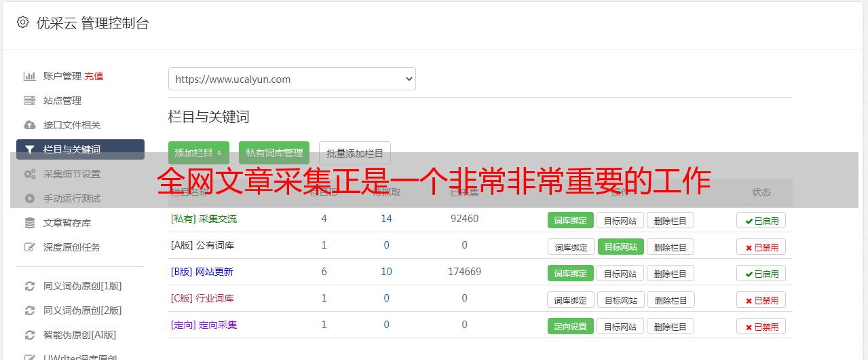Click the edit icon for 深度原创任务

click(29, 247)
